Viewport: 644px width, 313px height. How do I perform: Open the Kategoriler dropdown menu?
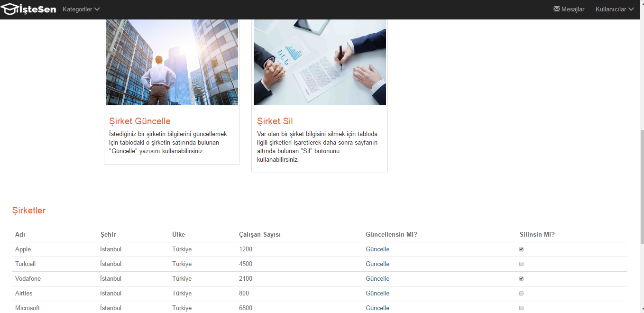[x=81, y=9]
